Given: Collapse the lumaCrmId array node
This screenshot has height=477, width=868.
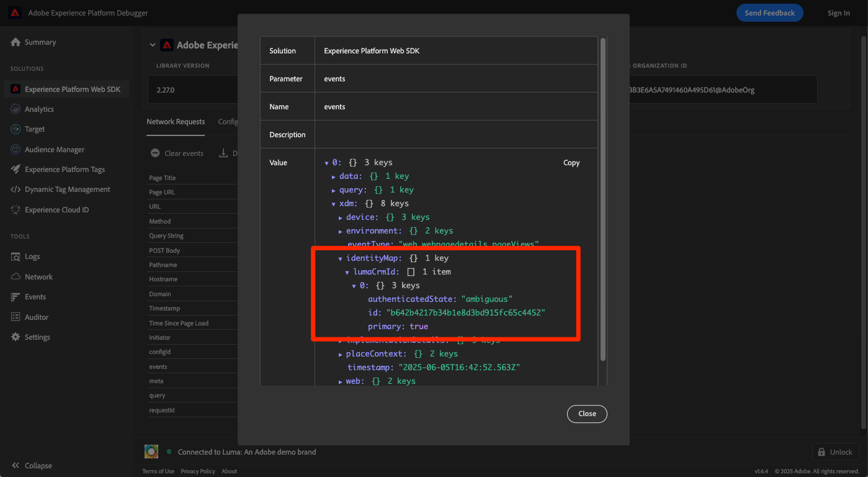Looking at the screenshot, I should 347,273.
